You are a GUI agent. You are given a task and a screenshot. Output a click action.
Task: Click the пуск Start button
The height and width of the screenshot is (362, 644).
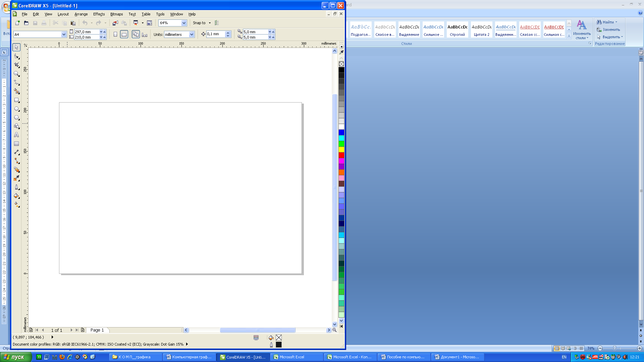point(16,357)
